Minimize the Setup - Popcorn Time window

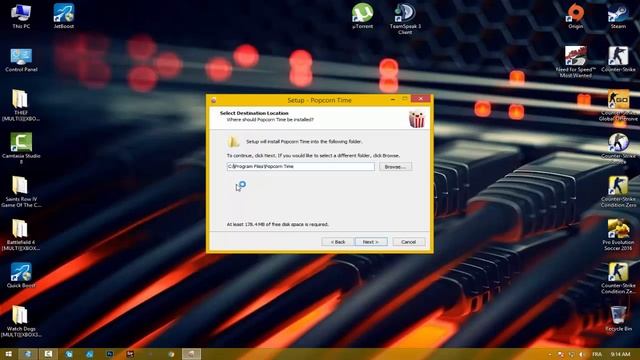pyautogui.click(x=393, y=99)
